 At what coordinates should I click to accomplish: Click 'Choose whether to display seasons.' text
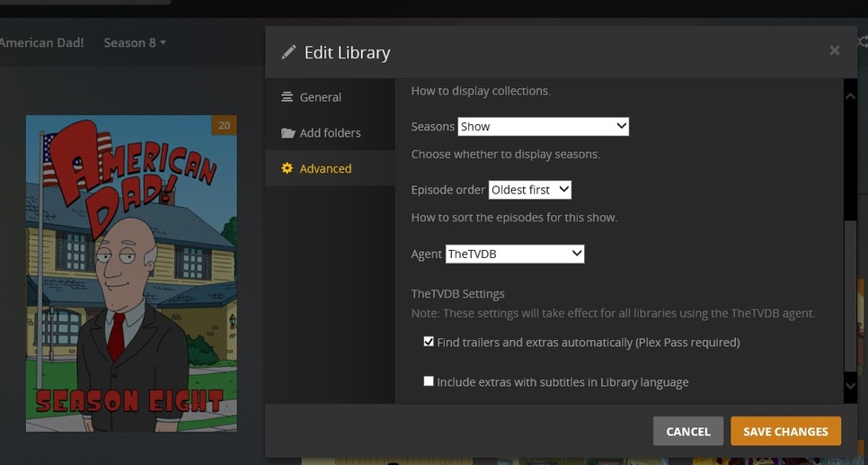(506, 154)
